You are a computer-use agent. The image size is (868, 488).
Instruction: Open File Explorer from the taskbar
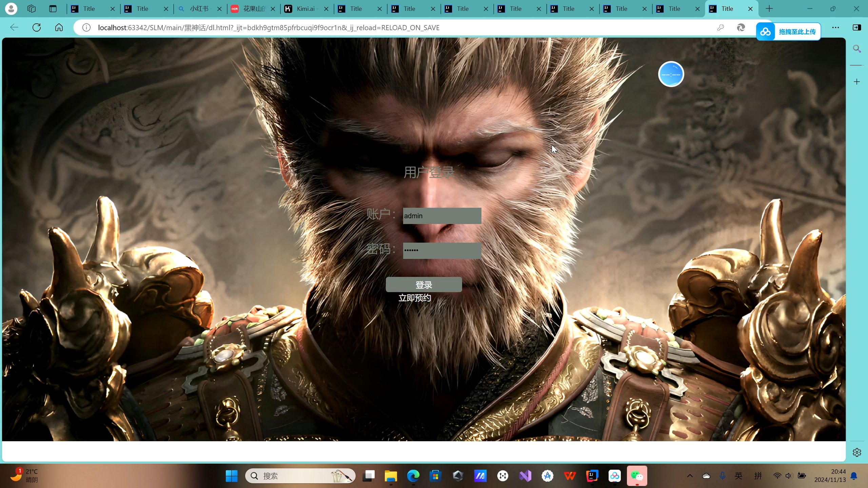pyautogui.click(x=391, y=476)
